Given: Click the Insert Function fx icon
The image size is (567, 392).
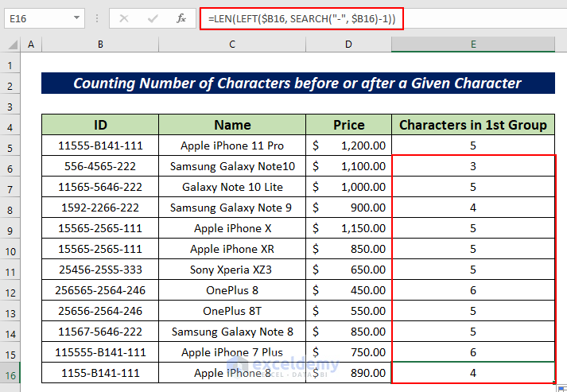Looking at the screenshot, I should pyautogui.click(x=181, y=17).
